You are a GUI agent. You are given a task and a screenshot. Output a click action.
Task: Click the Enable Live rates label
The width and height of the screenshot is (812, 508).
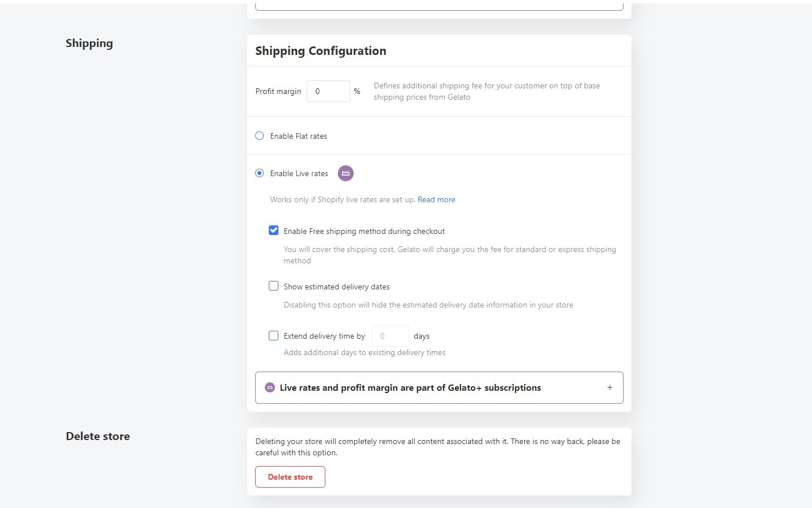[299, 173]
